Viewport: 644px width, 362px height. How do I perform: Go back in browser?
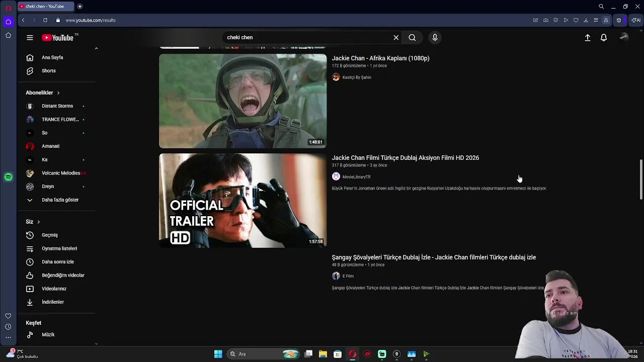[23, 20]
